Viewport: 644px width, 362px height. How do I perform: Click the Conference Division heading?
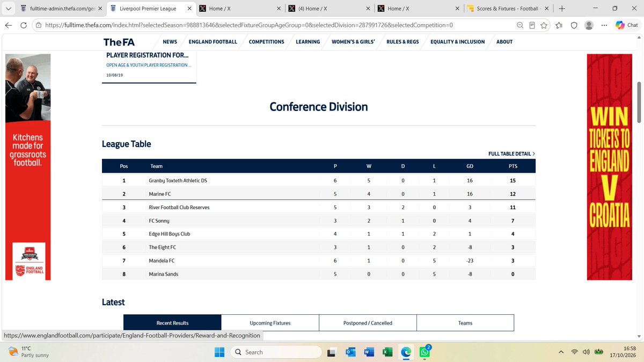pyautogui.click(x=319, y=107)
